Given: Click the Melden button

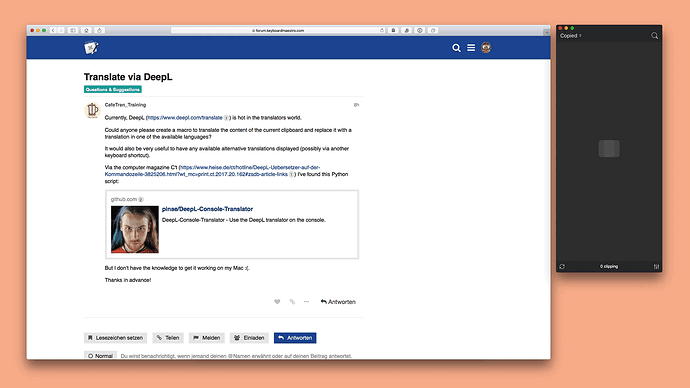Looking at the screenshot, I should pyautogui.click(x=207, y=338).
